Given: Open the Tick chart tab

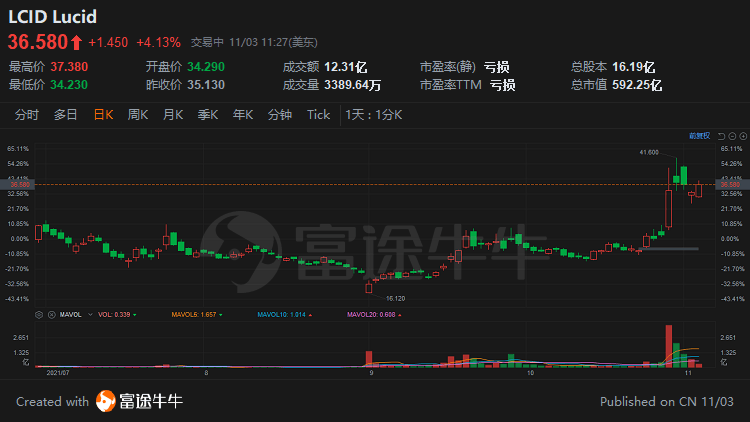Looking at the screenshot, I should click(x=319, y=115).
